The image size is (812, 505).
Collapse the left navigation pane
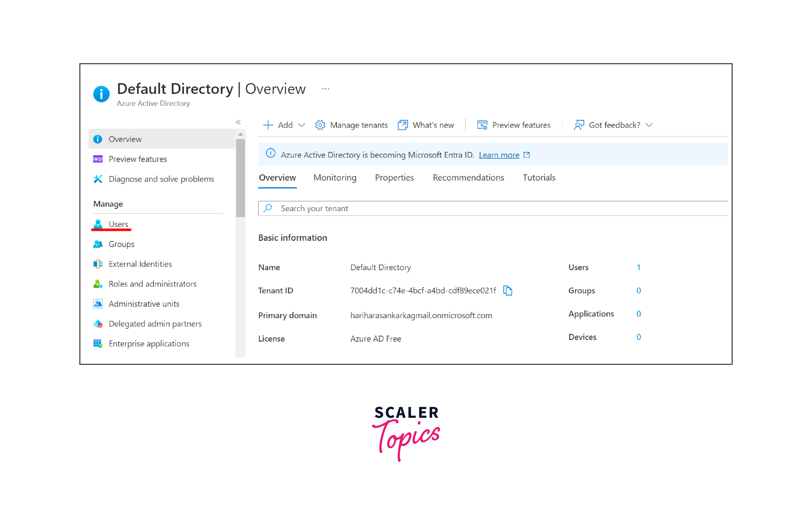click(x=238, y=122)
